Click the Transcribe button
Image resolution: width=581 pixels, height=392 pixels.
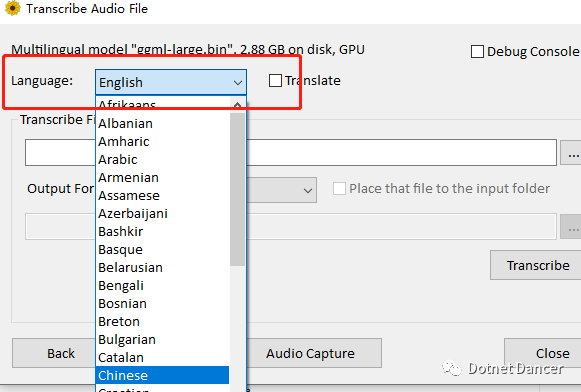536,265
